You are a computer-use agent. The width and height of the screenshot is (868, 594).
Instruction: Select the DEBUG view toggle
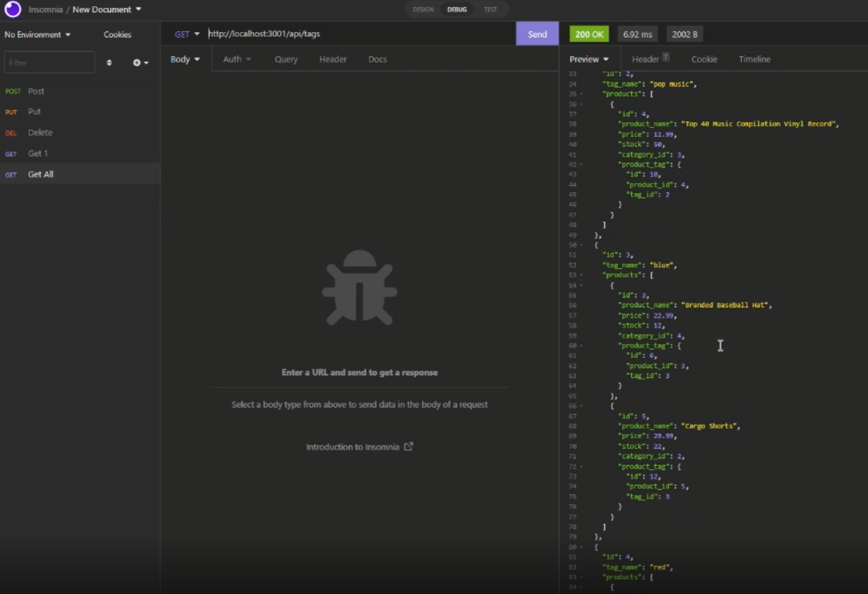pyautogui.click(x=457, y=10)
